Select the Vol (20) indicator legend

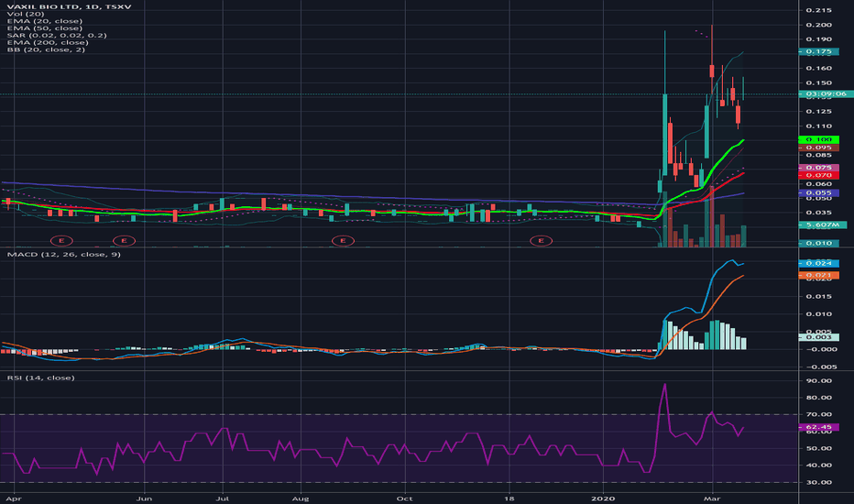[x=26, y=14]
